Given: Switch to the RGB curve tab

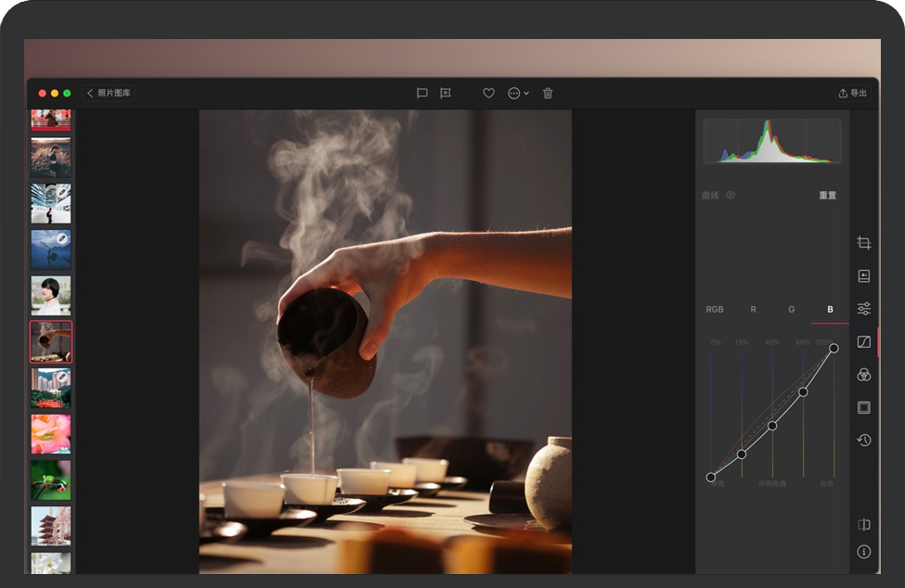Looking at the screenshot, I should (x=714, y=310).
